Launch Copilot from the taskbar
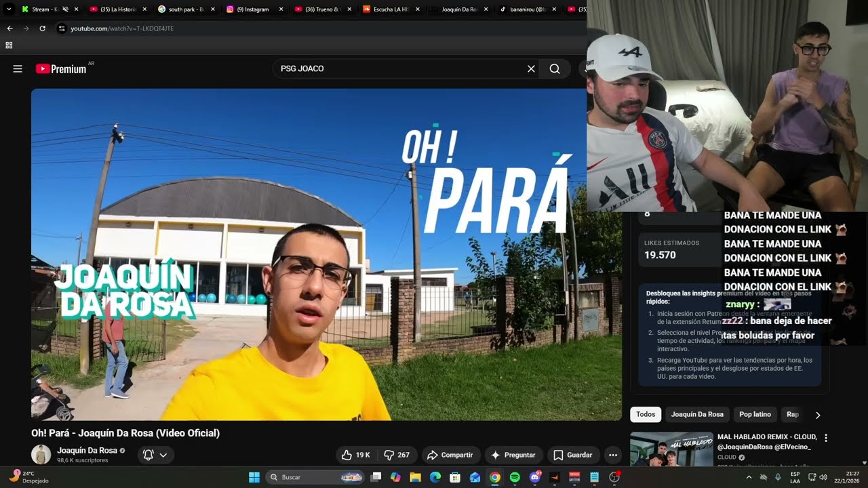The height and width of the screenshot is (488, 868). coord(396,477)
